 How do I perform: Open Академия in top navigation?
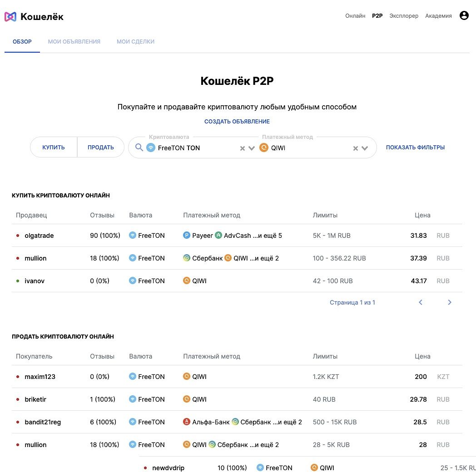coord(438,16)
